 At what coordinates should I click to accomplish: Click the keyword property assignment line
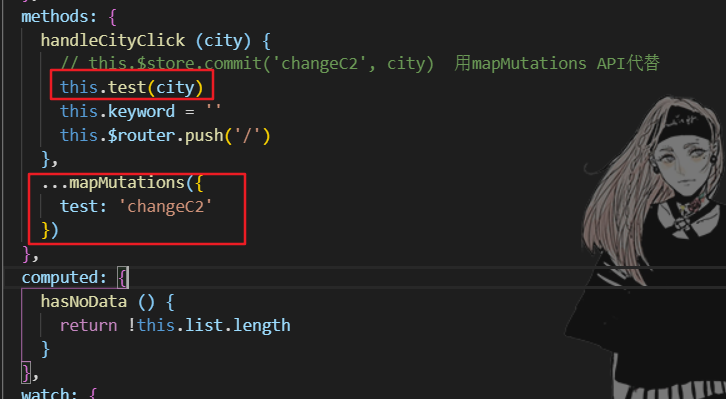[141, 111]
